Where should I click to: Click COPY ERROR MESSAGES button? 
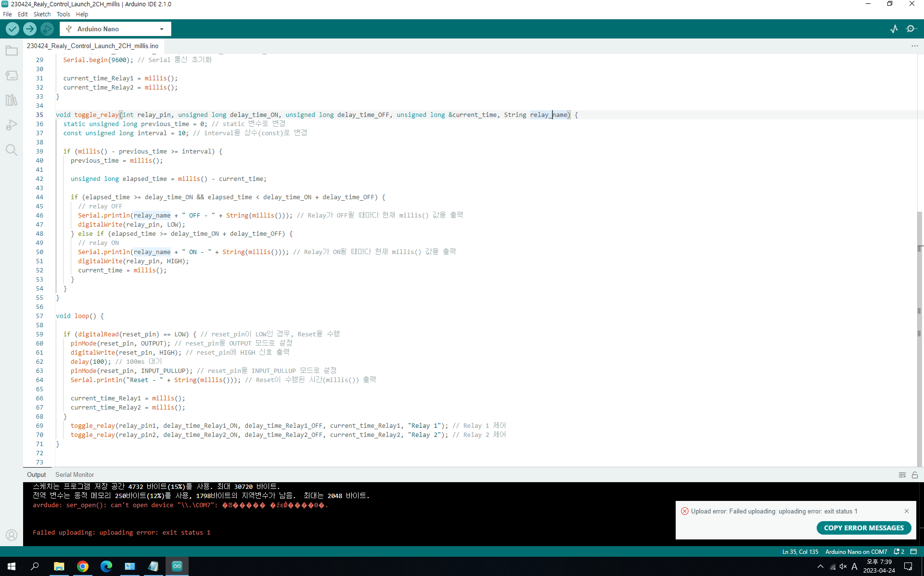863,528
